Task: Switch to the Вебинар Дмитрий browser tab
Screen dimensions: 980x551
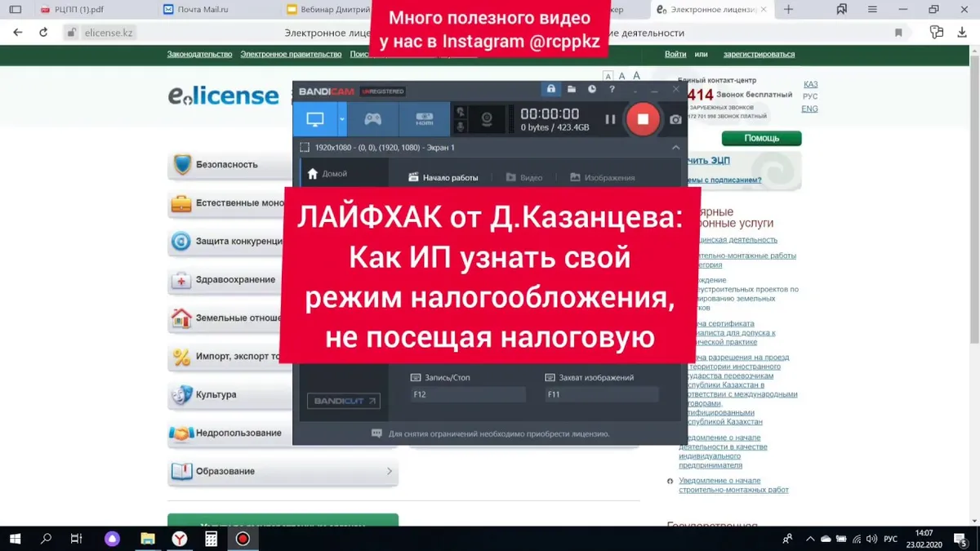Action: [327, 10]
